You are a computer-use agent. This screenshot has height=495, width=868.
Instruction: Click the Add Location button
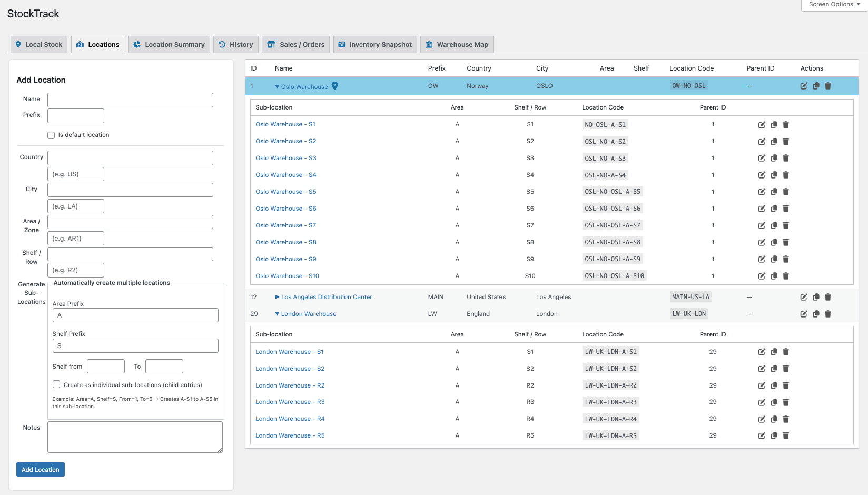41,470
